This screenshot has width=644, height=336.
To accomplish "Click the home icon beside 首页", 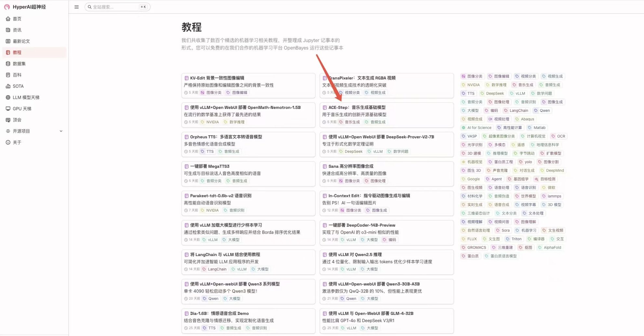I will pyautogui.click(x=8, y=19).
